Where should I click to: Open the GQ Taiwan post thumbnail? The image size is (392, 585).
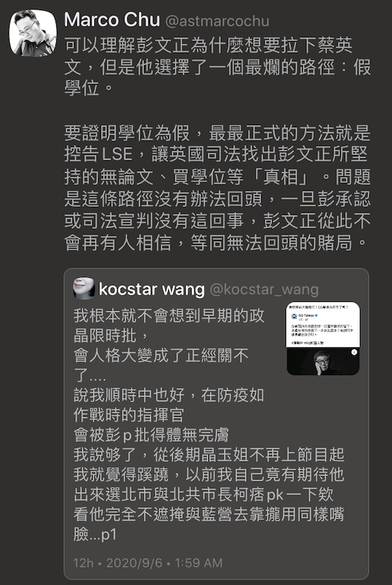tap(323, 338)
